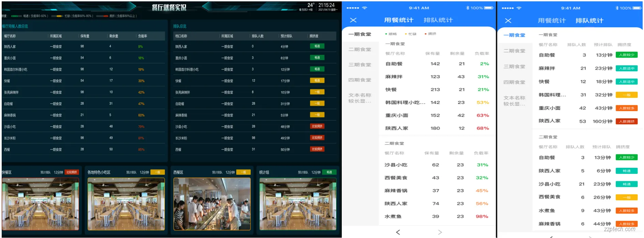Go to the previous page arrow in middle phone
The image size is (644, 238).
(x=398, y=232)
